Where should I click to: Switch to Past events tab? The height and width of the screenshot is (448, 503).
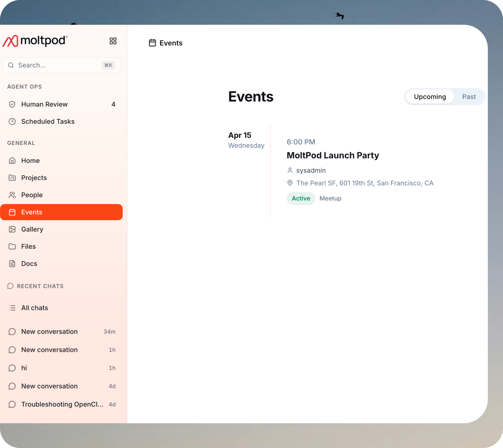coord(469,97)
